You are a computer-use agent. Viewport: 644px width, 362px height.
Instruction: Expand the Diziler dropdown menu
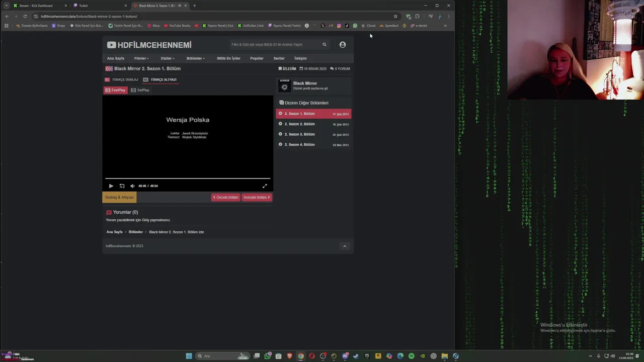(x=168, y=58)
